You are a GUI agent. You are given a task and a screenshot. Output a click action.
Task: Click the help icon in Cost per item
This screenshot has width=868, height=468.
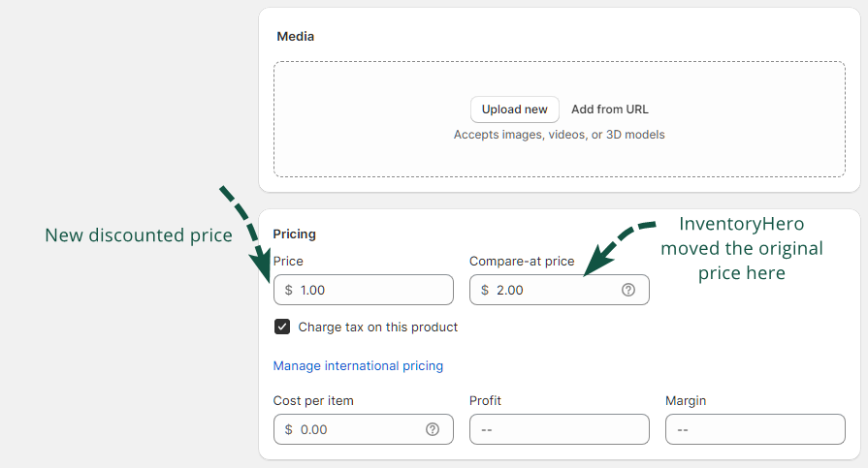click(x=433, y=429)
